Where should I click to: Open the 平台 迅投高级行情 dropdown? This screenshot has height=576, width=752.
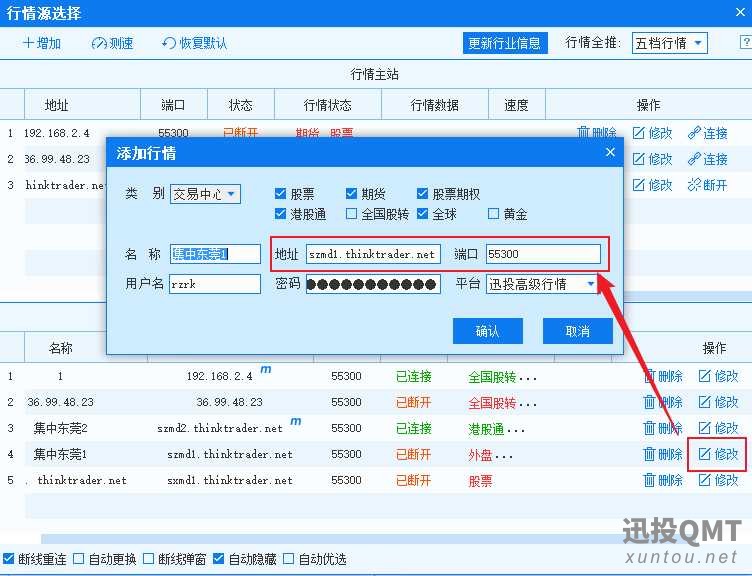[541, 284]
